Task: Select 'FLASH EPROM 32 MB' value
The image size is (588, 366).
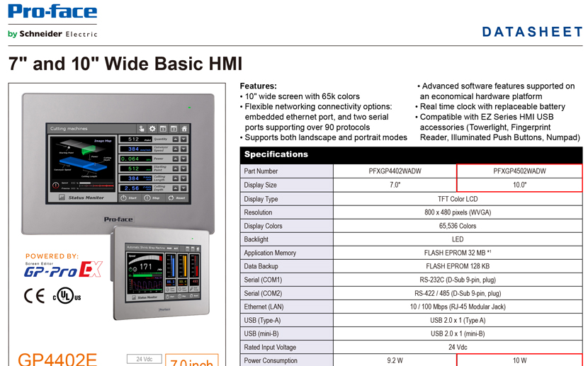Action: 455,253
